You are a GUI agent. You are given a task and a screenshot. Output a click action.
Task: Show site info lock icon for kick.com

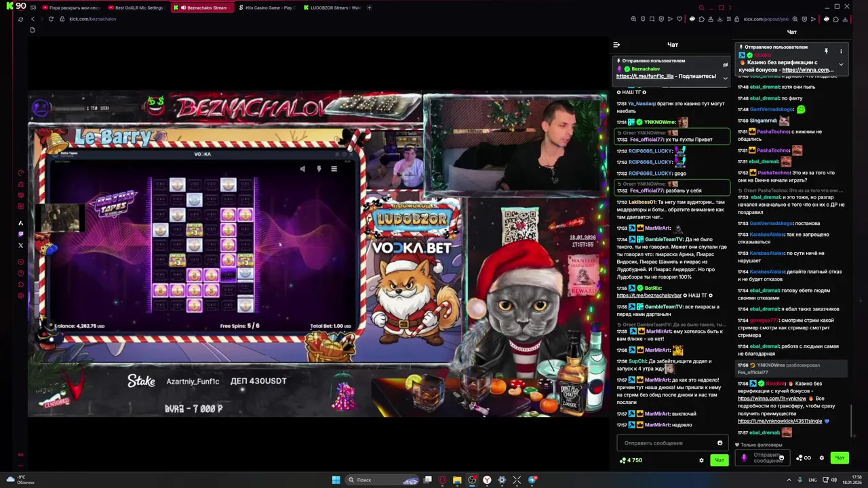coord(62,19)
